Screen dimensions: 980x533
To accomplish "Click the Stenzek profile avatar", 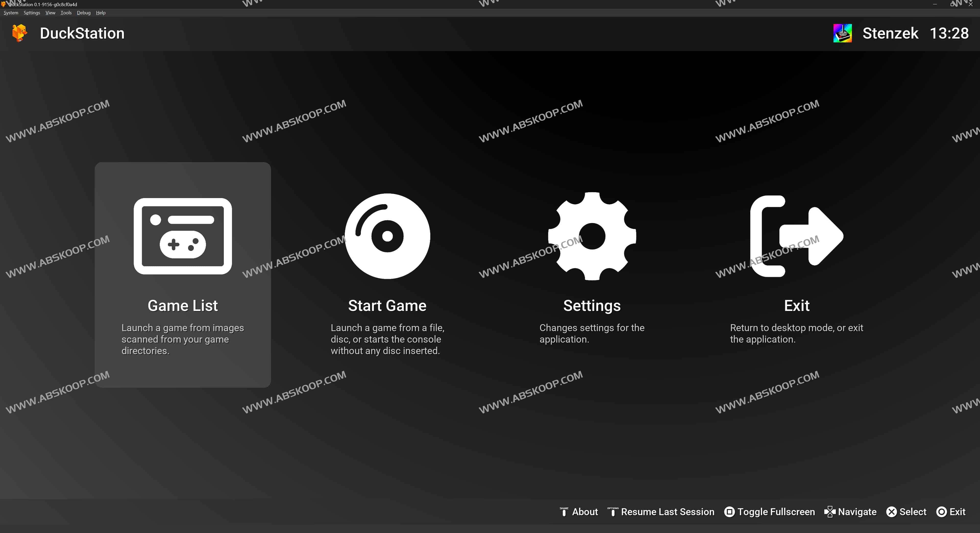I will pos(842,33).
